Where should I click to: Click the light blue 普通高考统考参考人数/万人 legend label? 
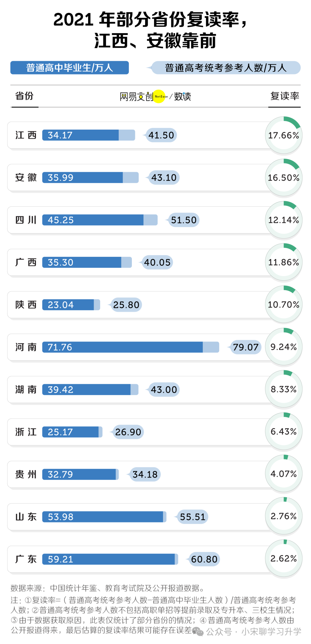[226, 68]
